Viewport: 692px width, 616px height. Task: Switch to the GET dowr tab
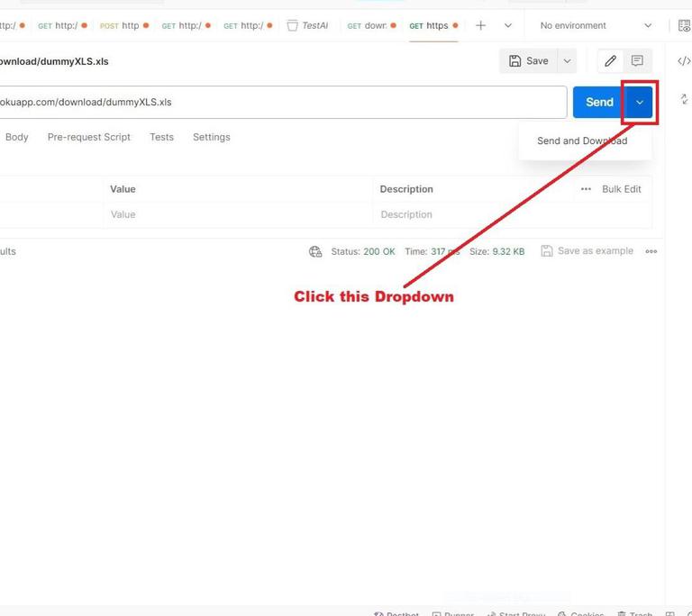click(371, 25)
